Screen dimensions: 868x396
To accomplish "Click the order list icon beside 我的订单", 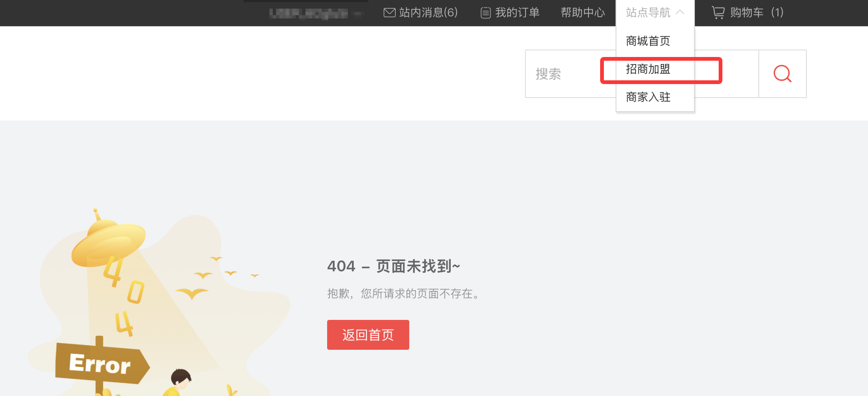I will pyautogui.click(x=485, y=13).
